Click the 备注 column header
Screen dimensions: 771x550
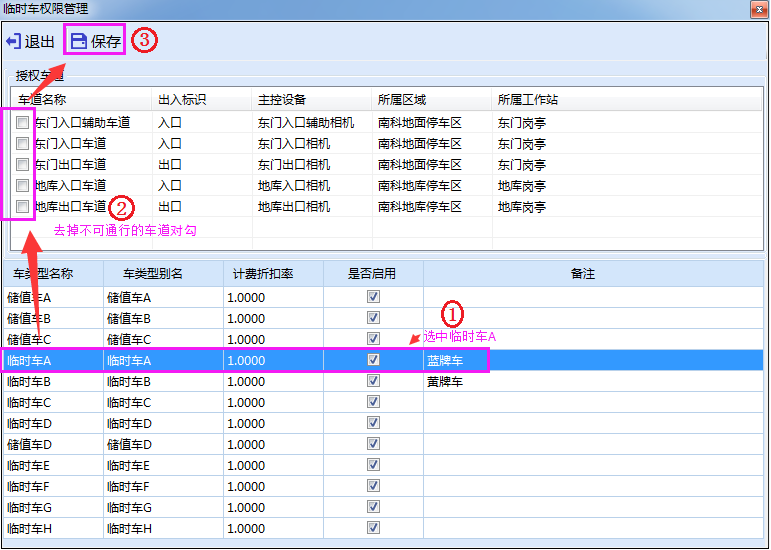tap(593, 274)
